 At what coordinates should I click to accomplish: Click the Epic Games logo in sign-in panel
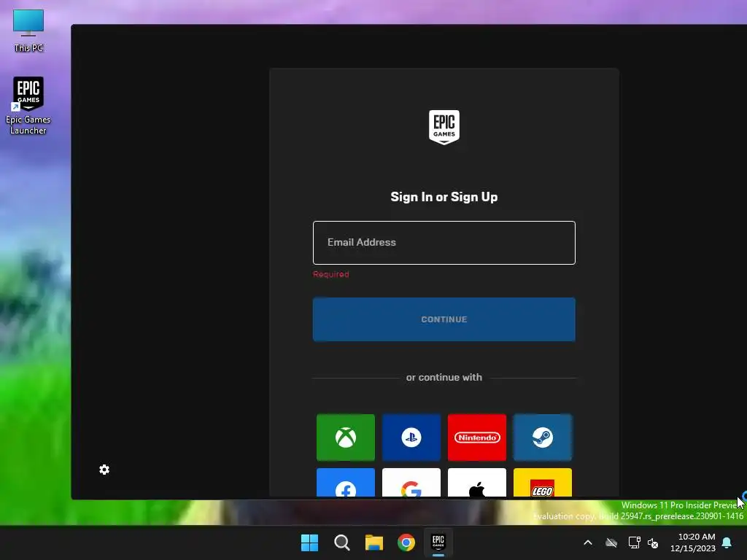pos(444,127)
